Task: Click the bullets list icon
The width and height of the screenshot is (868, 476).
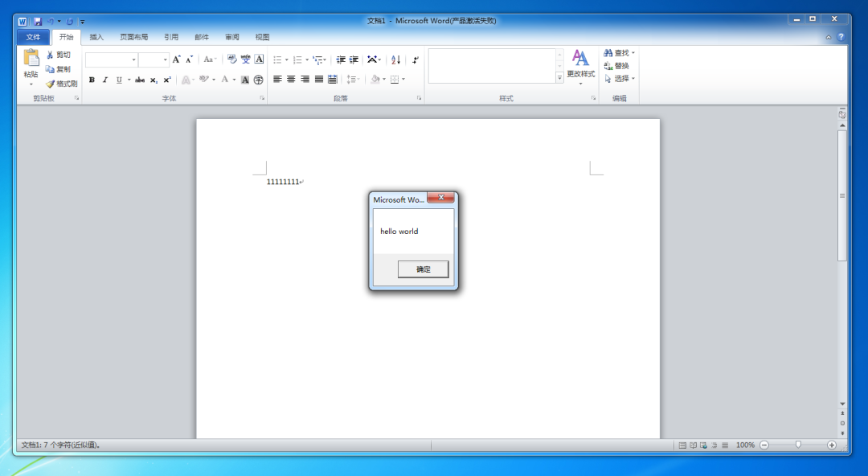Action: point(278,59)
